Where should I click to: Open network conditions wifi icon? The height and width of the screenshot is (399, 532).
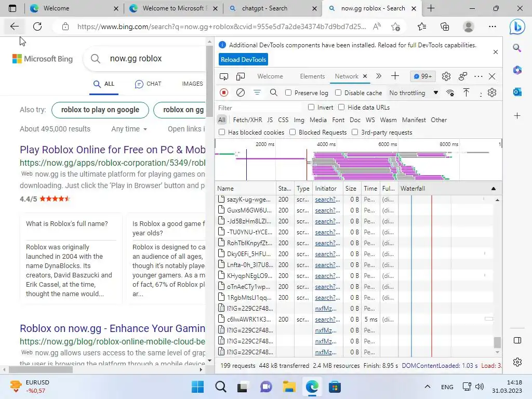(450, 92)
